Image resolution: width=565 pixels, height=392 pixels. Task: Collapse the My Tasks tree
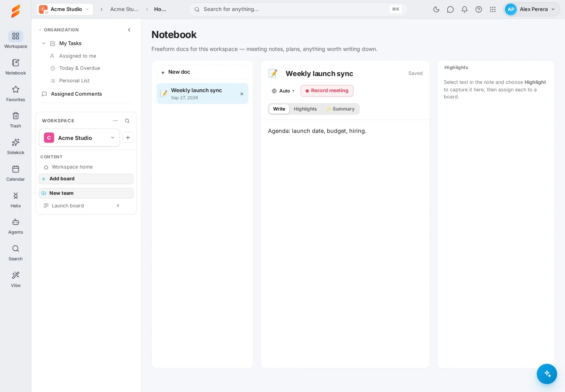click(x=44, y=44)
